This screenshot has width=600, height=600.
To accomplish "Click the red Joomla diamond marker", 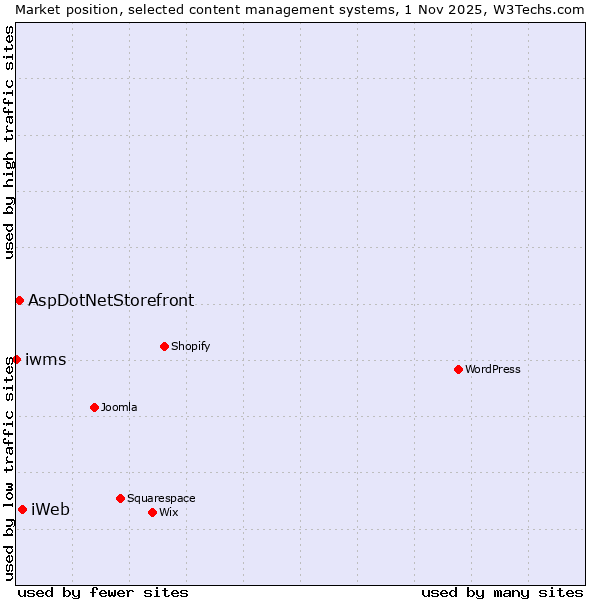I will pos(94,407).
